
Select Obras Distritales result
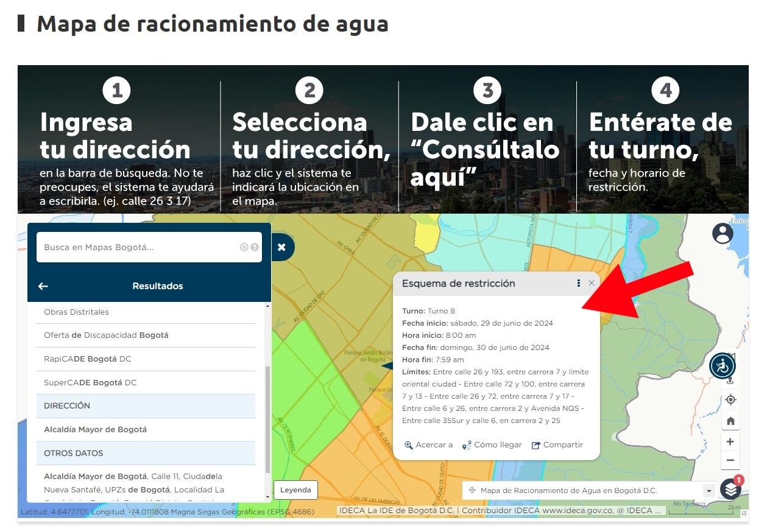pyautogui.click(x=76, y=312)
